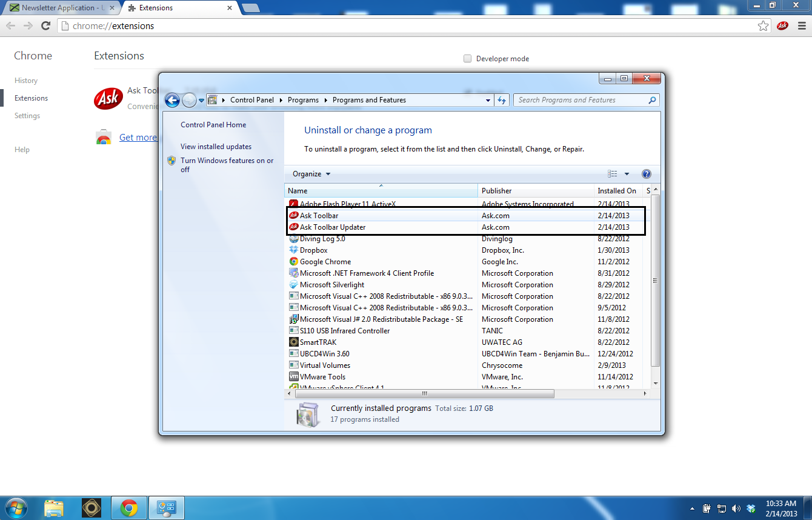Image resolution: width=812 pixels, height=520 pixels.
Task: Select the Extensions browser tab
Action: point(180,8)
